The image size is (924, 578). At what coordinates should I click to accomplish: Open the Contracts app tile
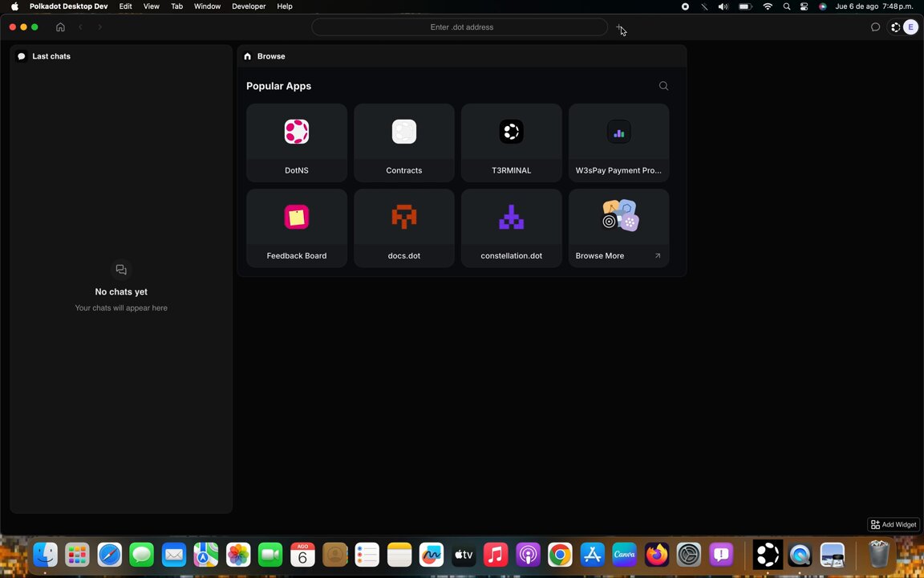(x=404, y=143)
